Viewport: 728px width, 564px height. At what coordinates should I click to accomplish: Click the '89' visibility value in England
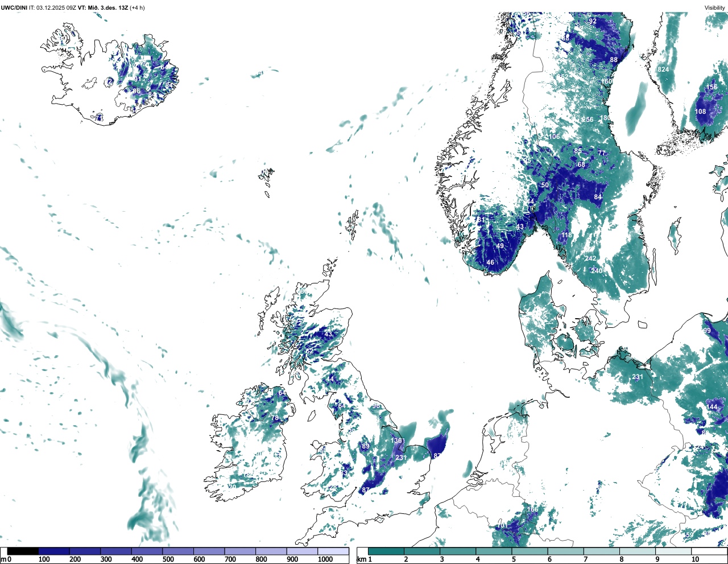click(366, 446)
